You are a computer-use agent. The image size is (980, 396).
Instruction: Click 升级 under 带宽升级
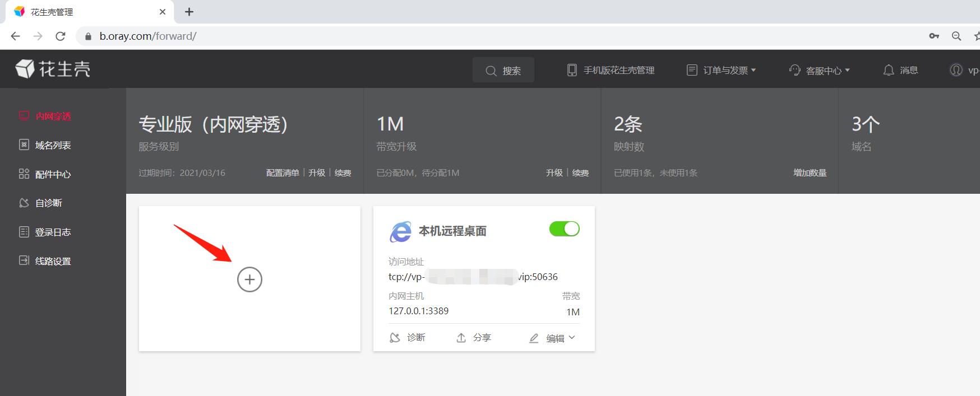(554, 173)
